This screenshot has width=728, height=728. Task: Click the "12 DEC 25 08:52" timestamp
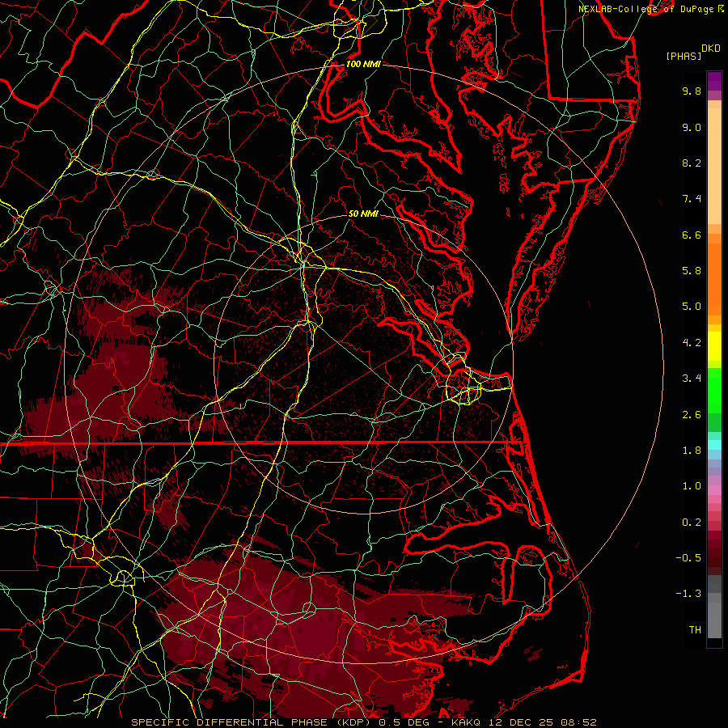(544, 722)
